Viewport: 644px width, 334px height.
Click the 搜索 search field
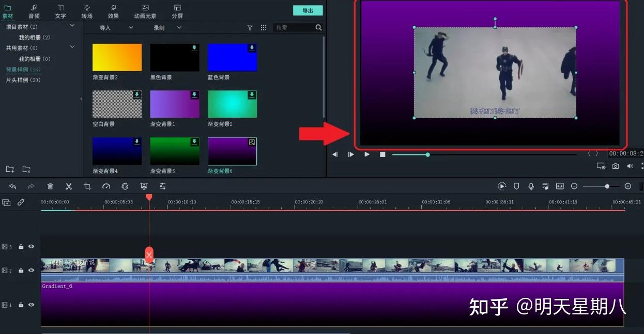click(x=298, y=28)
